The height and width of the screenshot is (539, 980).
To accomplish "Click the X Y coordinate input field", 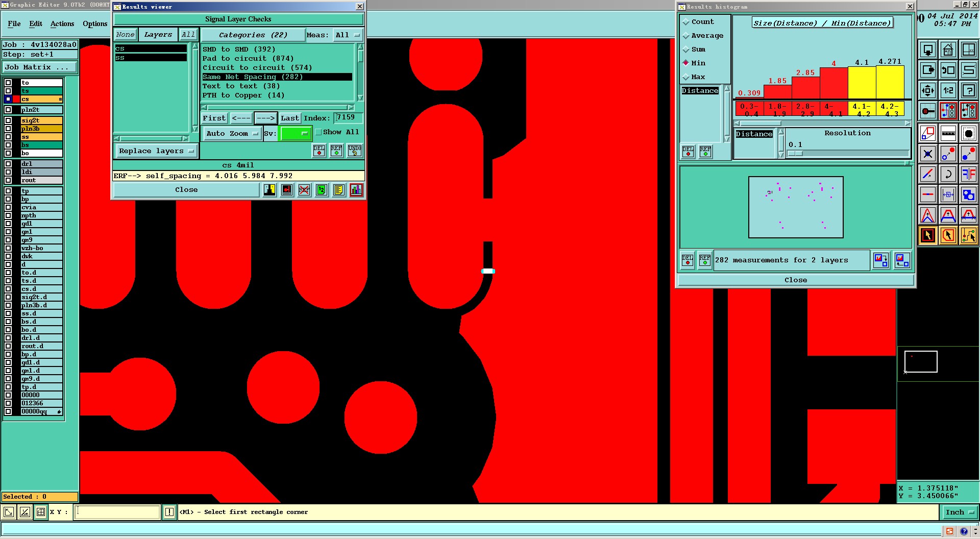I will pos(117,512).
